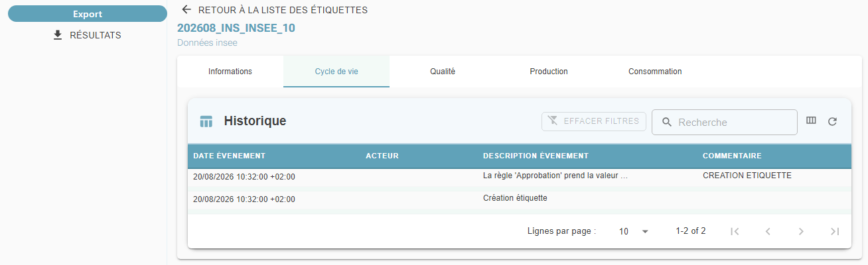
Task: Go to previous page of results
Action: pos(768,231)
